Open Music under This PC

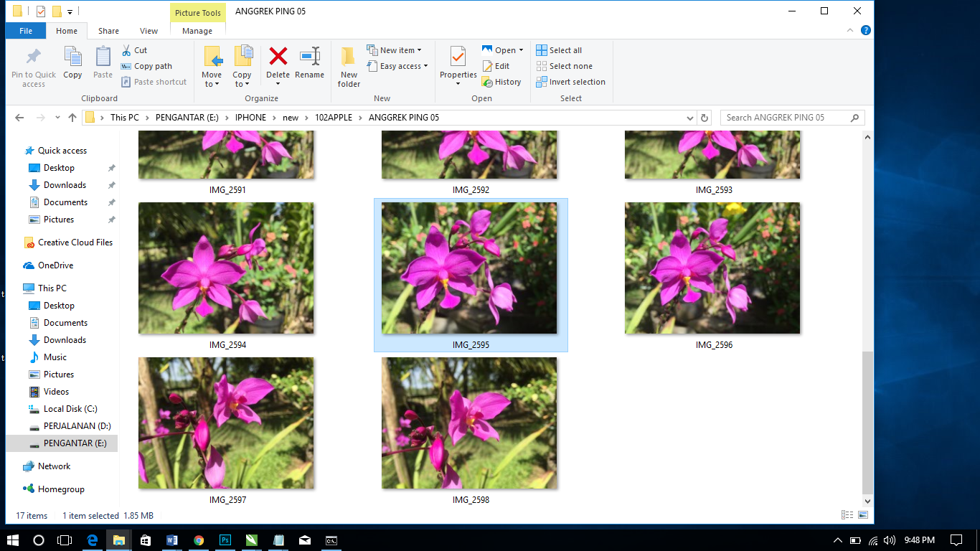click(x=55, y=357)
